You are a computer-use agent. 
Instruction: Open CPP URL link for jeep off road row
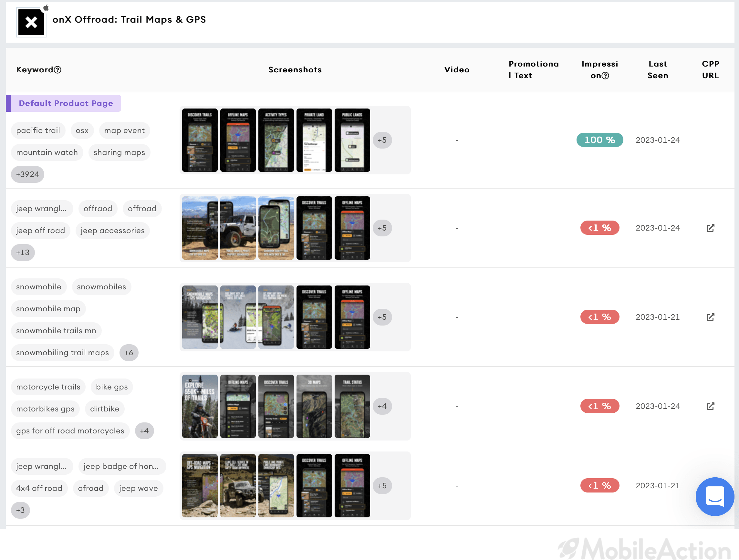(710, 228)
